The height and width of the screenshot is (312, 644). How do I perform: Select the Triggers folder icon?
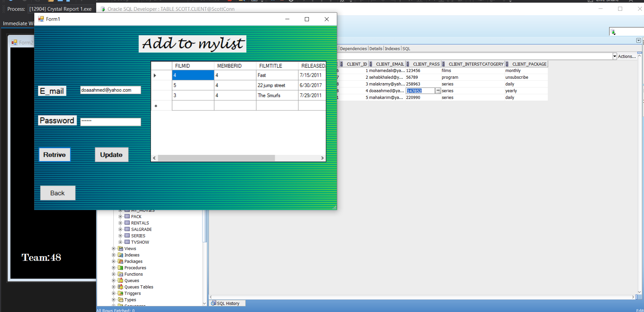pos(120,293)
